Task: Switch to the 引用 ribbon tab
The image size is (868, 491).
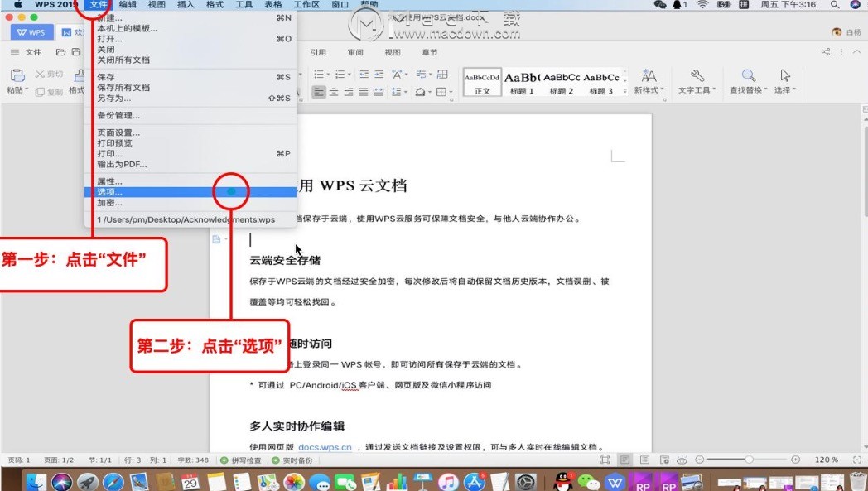Action: tap(318, 52)
